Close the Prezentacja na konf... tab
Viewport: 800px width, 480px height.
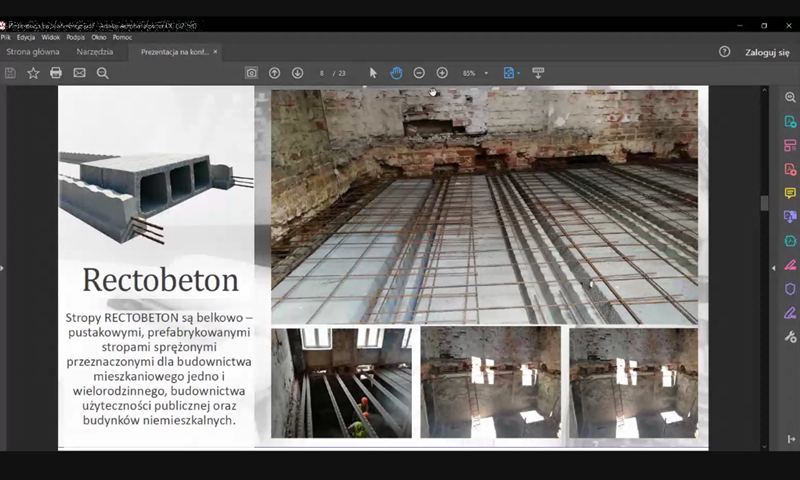pyautogui.click(x=215, y=52)
